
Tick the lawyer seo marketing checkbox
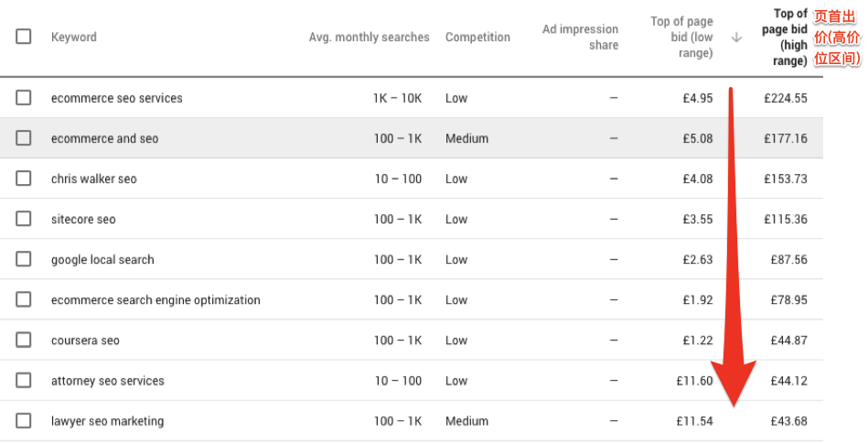pyautogui.click(x=24, y=421)
